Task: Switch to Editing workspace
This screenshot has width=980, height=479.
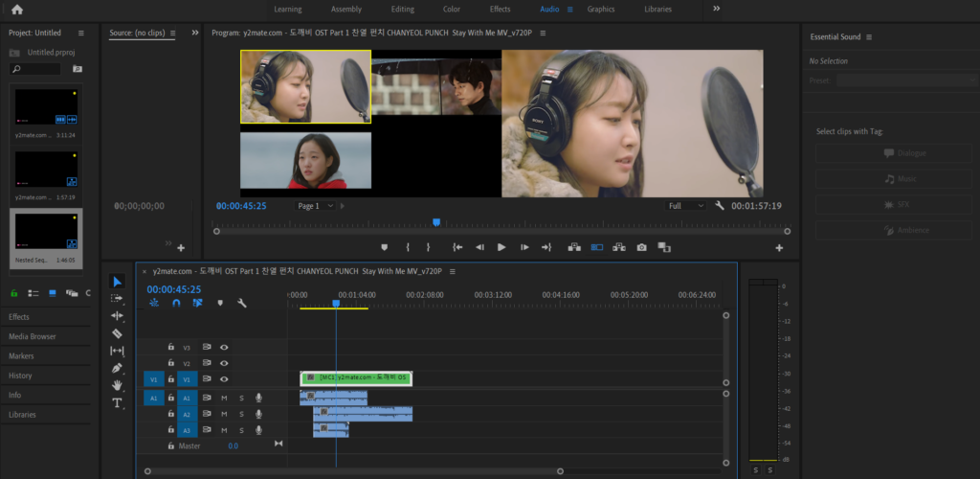Action: coord(403,9)
